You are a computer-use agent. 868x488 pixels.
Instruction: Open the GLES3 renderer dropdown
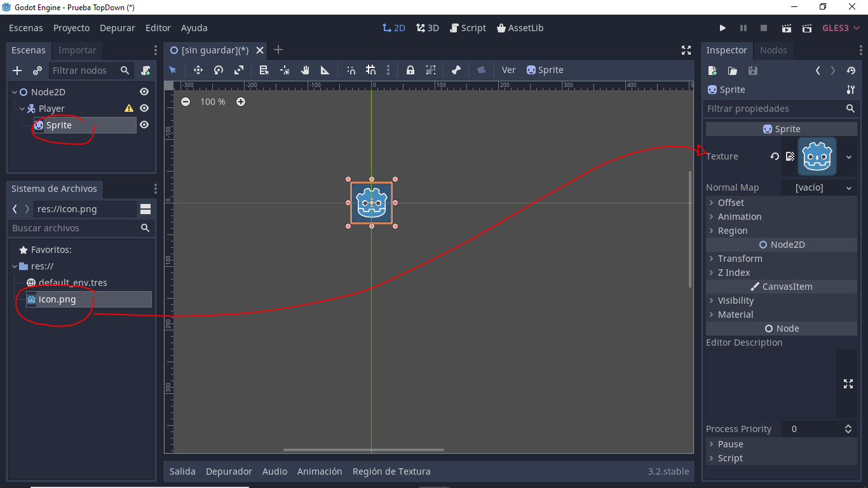841,28
